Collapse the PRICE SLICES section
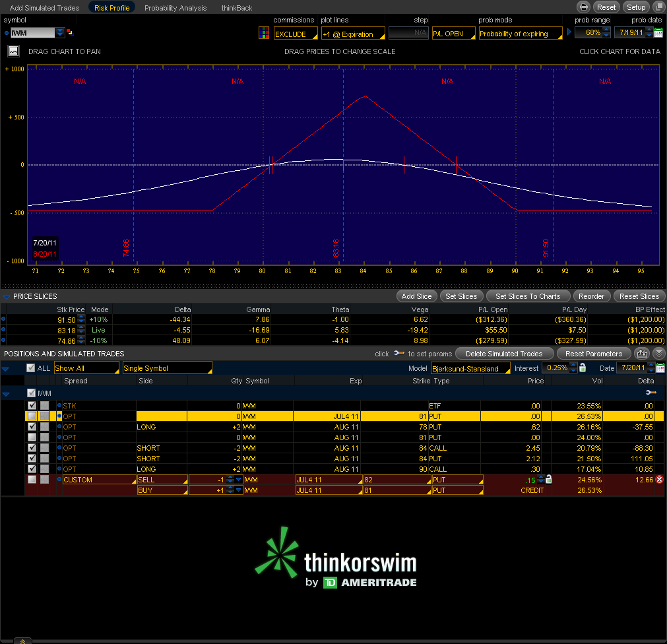667x644 pixels. point(7,296)
